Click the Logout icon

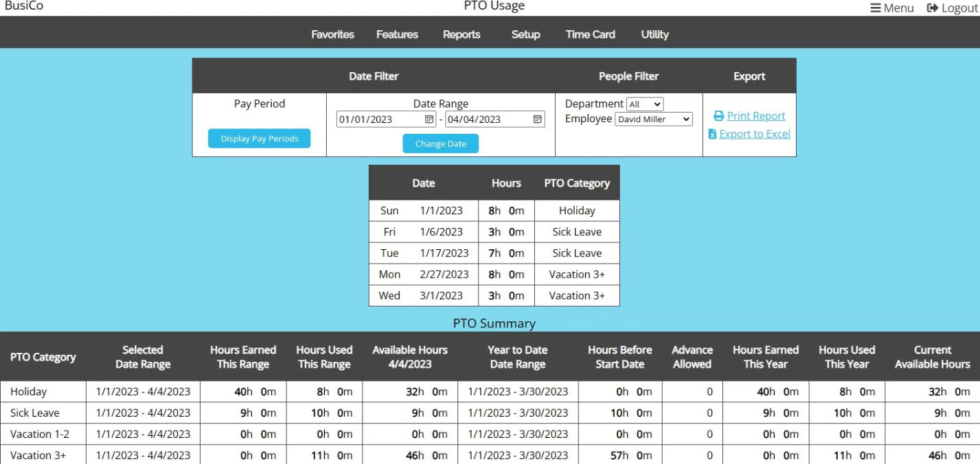(932, 8)
